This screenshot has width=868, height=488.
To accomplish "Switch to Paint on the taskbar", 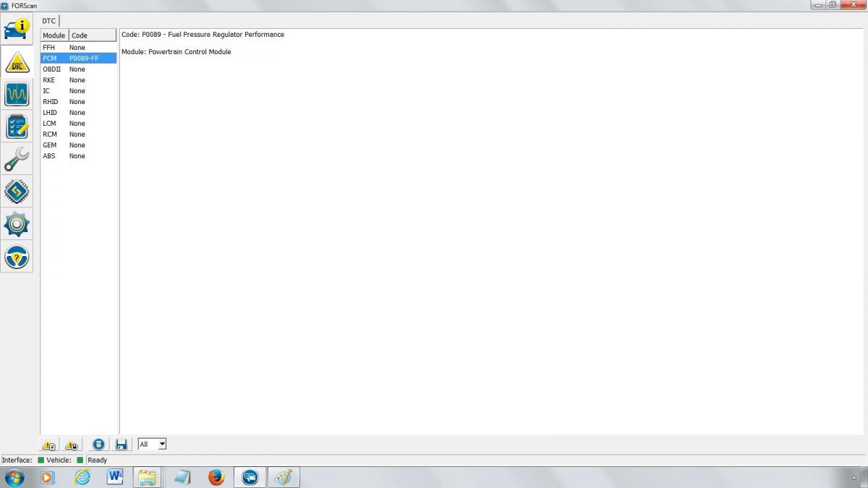I will 284,477.
